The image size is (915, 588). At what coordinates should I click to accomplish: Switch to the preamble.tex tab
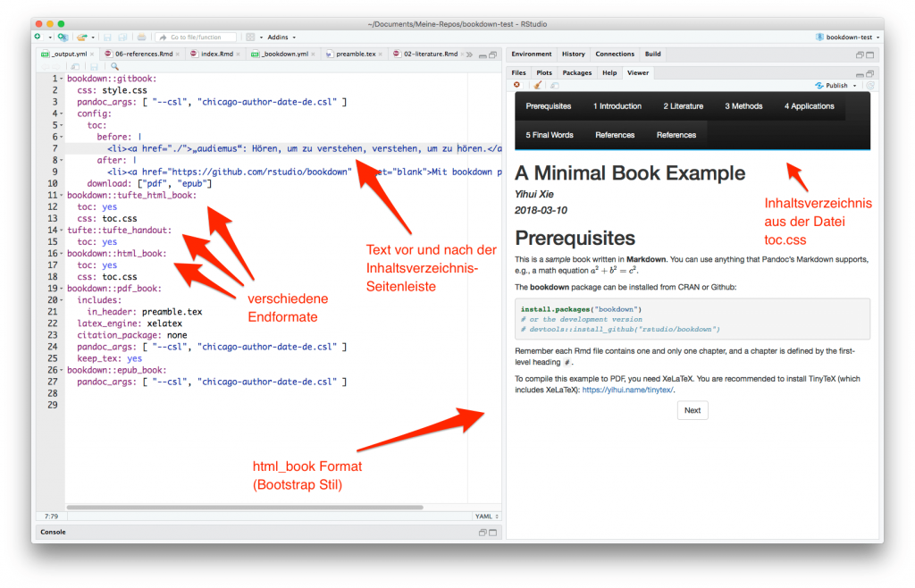tap(356, 55)
